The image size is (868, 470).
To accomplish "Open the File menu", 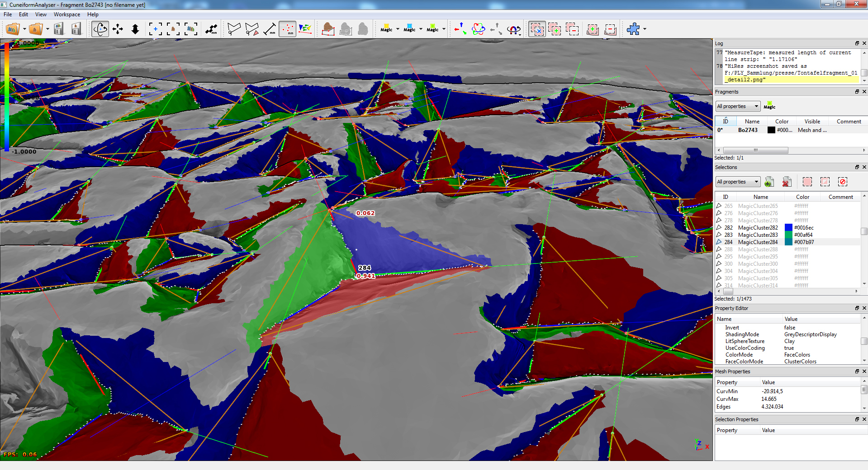I will click(8, 14).
